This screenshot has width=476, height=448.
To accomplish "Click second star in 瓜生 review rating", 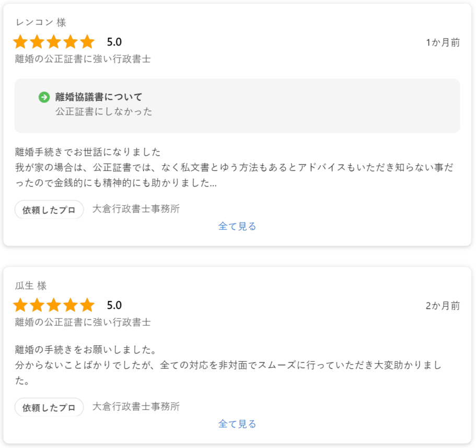I will coord(37,305).
